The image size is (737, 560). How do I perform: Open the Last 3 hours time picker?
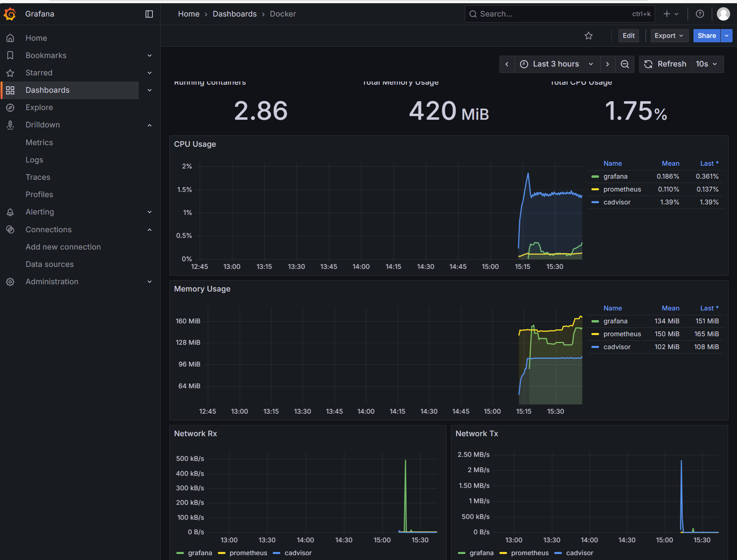click(x=557, y=64)
